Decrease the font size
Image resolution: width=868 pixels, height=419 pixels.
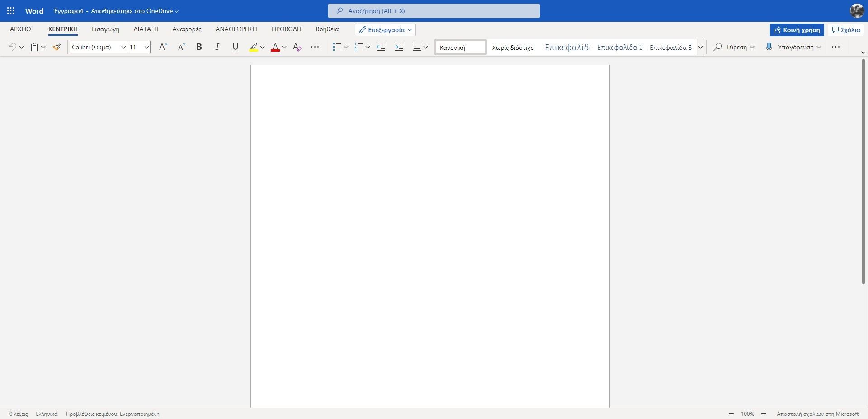[181, 47]
